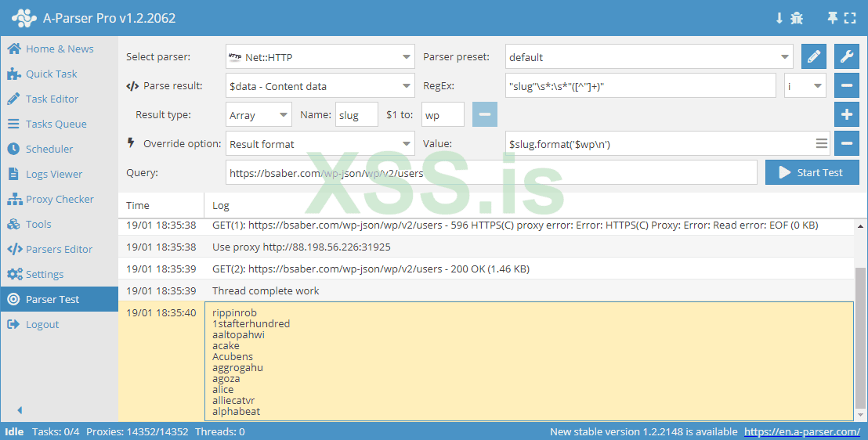Open Parser Test page

[60, 299]
